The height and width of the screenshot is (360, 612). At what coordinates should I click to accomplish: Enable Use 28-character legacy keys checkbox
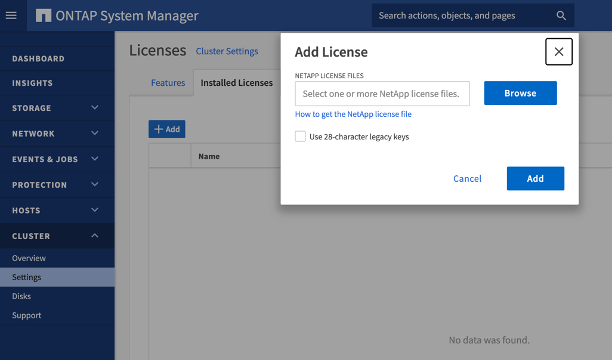click(x=300, y=137)
